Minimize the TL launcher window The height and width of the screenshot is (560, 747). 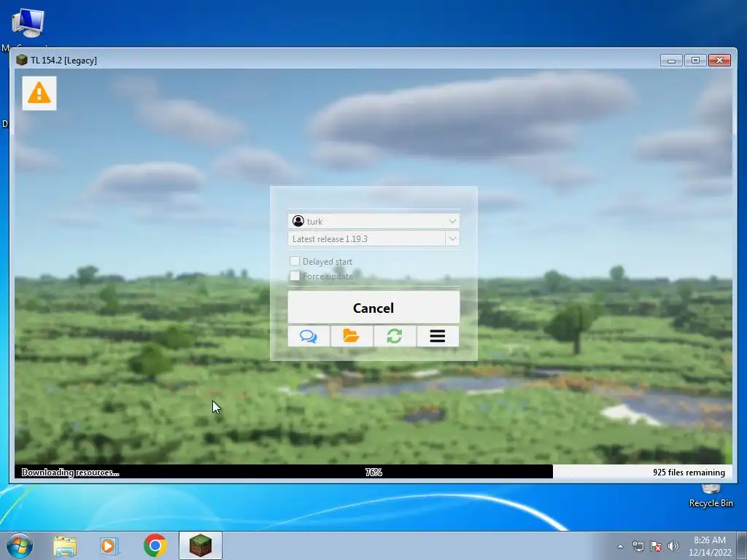click(x=671, y=60)
